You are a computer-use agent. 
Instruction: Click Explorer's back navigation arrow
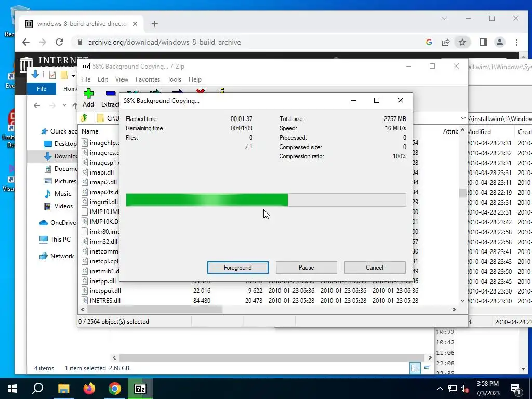[x=37, y=105]
